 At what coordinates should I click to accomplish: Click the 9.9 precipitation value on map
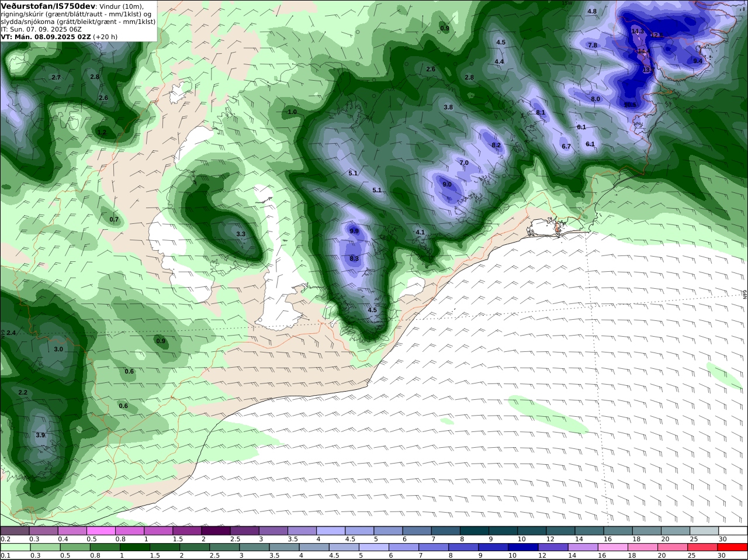tap(354, 231)
